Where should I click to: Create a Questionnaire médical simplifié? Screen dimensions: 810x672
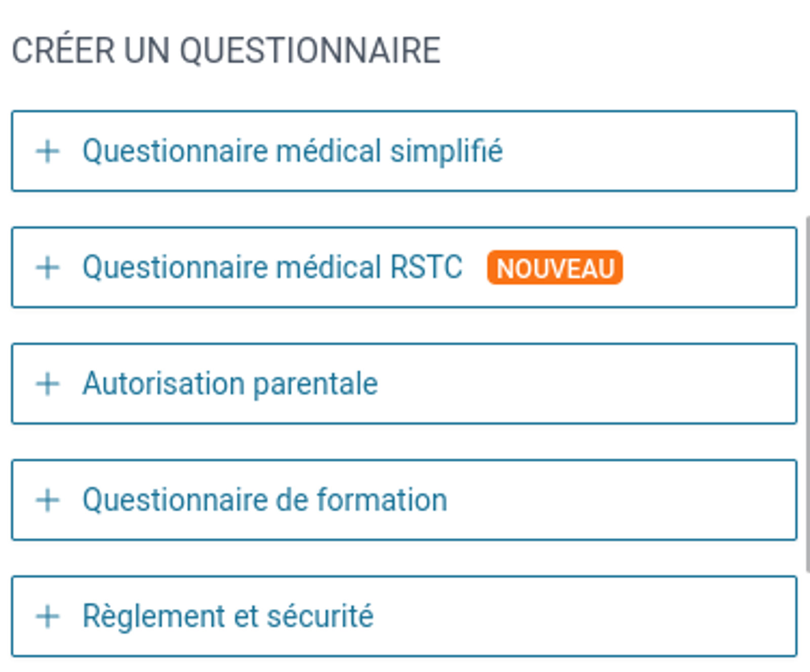293,151
